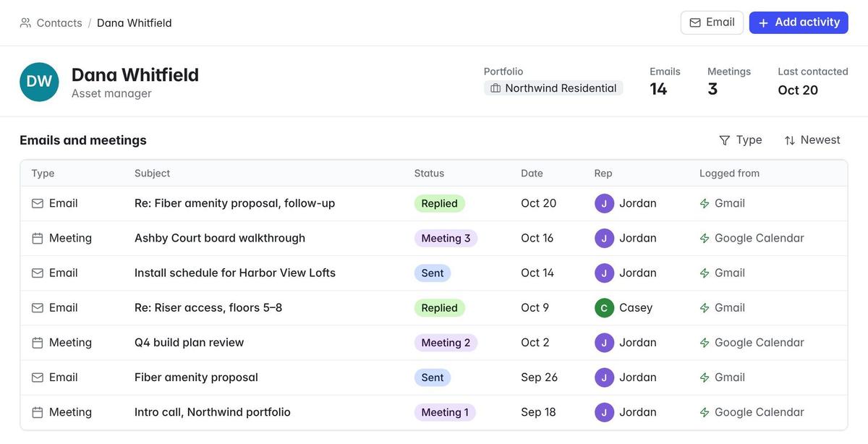Click the Sep 18 date cell
This screenshot has height=444, width=868.
pyautogui.click(x=538, y=412)
